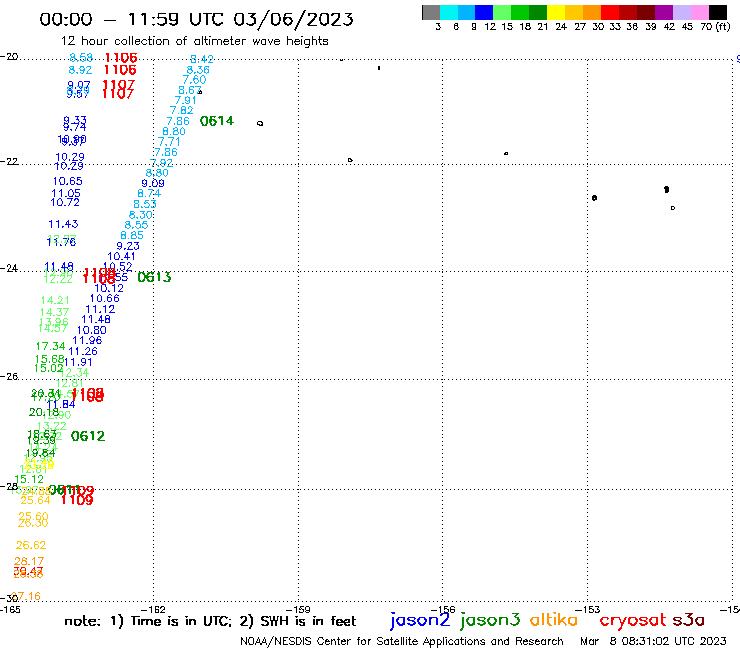Click the 8.36 wave height value
The height and width of the screenshot is (650, 740).
click(198, 70)
